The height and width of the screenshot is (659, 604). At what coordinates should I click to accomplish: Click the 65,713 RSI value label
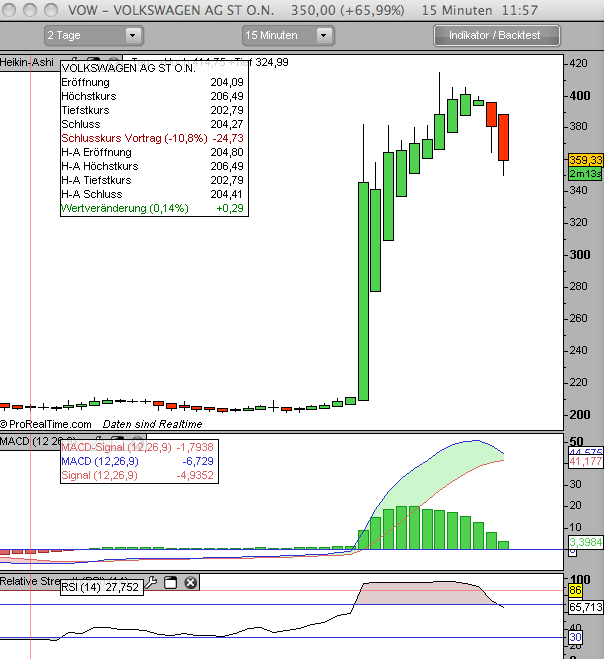[586, 607]
